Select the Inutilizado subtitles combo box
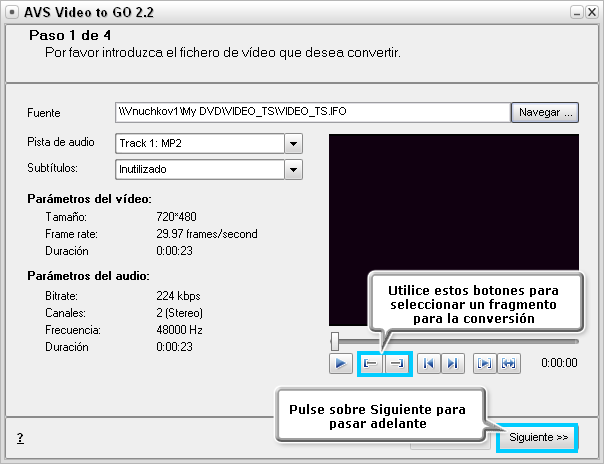605x465 pixels. 209,170
